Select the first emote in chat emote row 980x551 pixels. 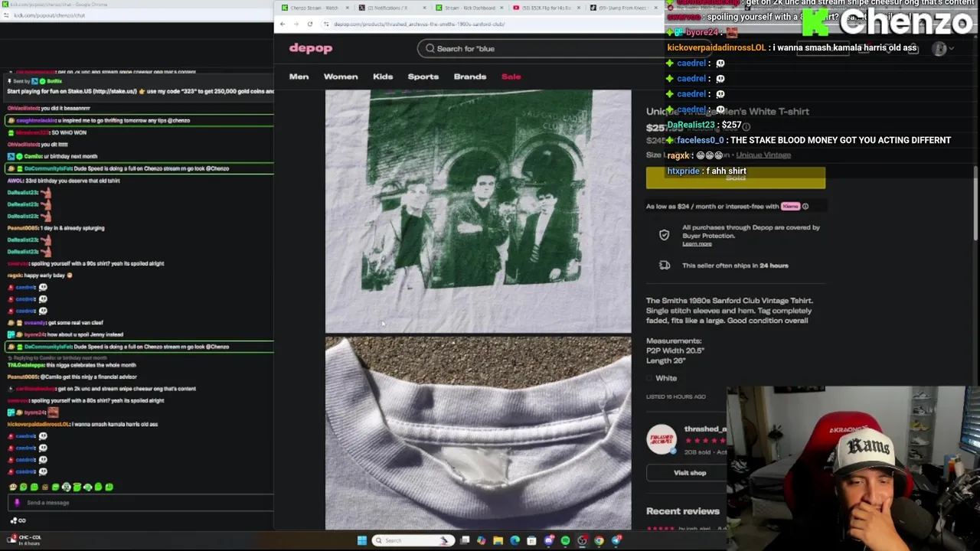point(13,487)
